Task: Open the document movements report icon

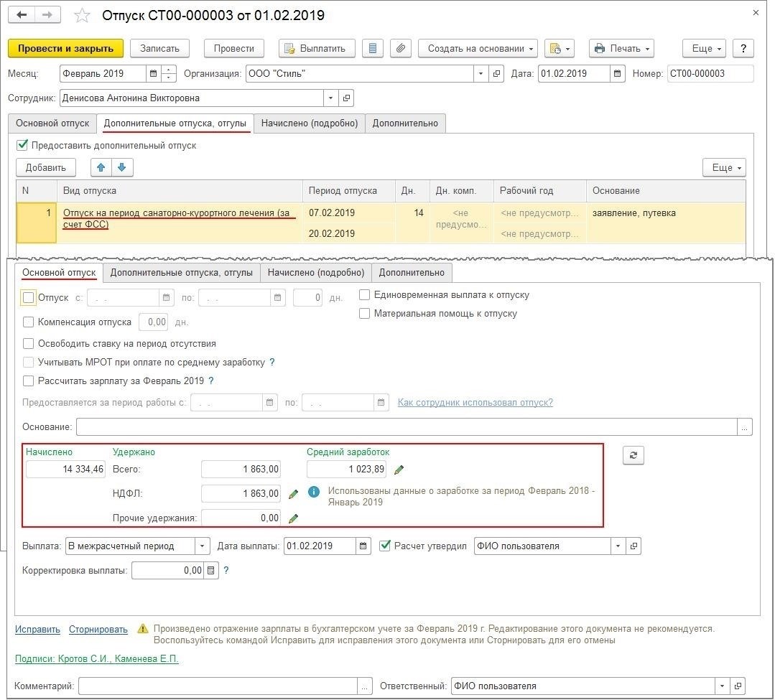Action: click(373, 48)
